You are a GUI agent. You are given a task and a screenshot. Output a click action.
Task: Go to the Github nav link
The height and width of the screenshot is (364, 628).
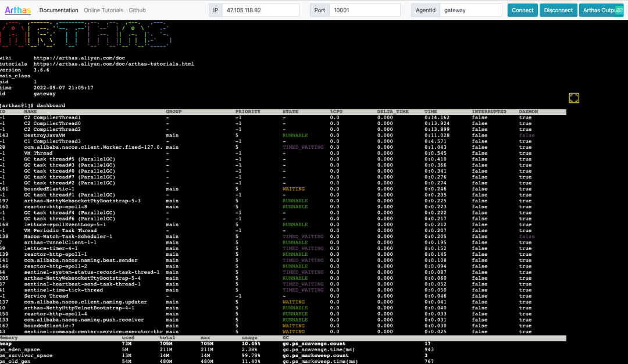coord(137,10)
